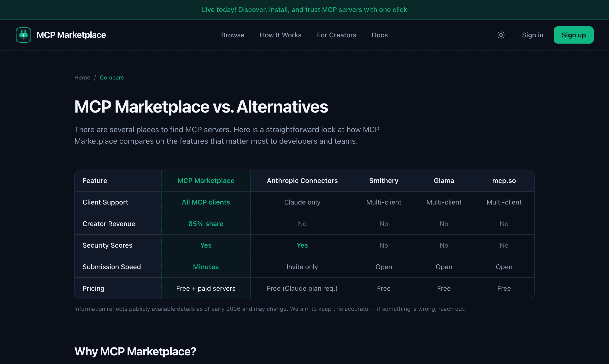Open the Docs page
609x364 pixels.
point(379,35)
